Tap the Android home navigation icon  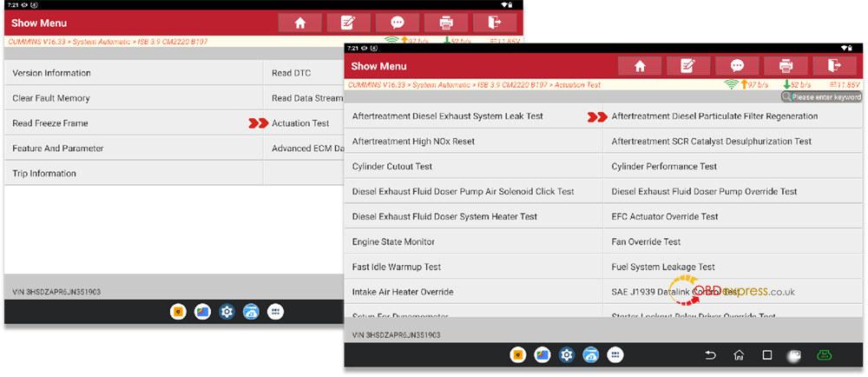(739, 355)
